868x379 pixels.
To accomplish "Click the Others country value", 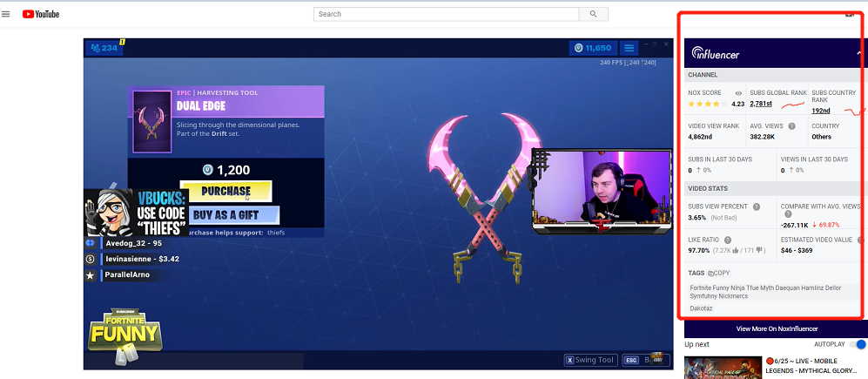I will tap(822, 137).
